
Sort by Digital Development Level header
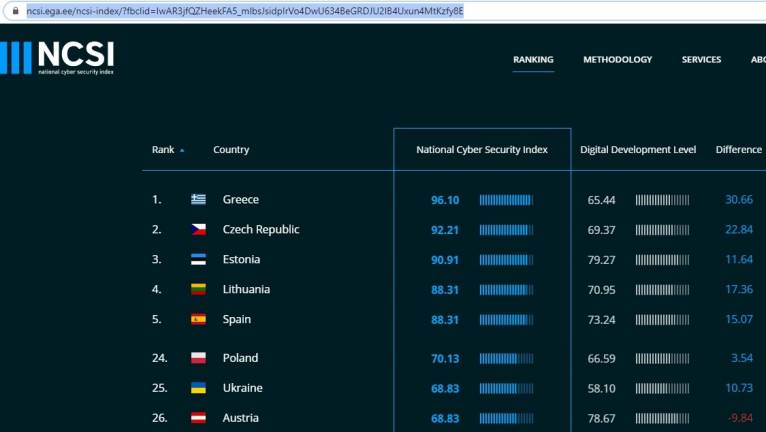638,150
